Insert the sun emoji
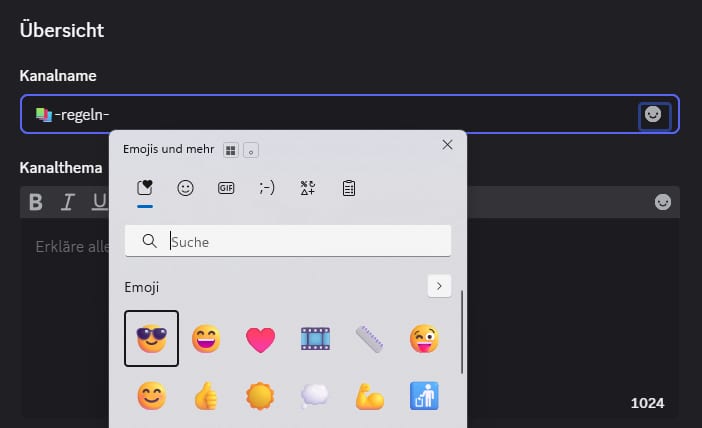This screenshot has height=428, width=702. pyautogui.click(x=260, y=396)
